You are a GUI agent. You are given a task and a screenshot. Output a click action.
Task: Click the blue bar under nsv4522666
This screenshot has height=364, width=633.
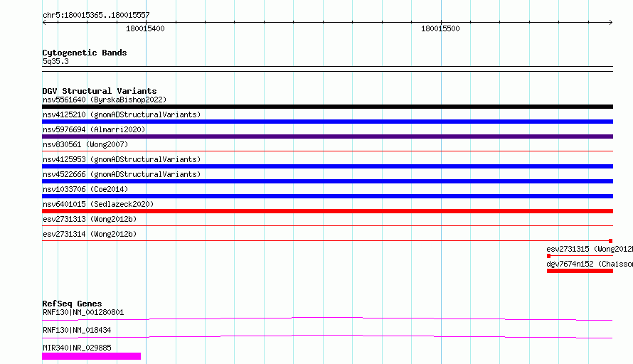(x=327, y=181)
